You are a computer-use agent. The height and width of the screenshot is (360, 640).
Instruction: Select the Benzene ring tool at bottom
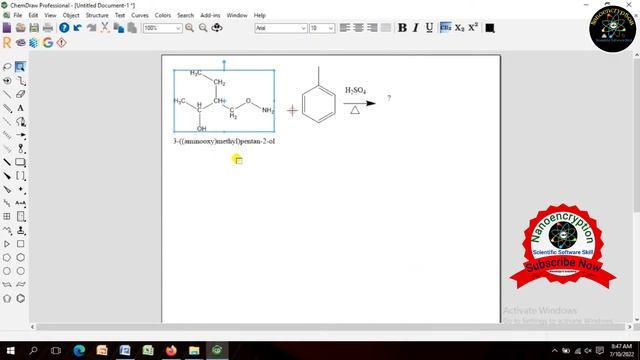pos(20,298)
